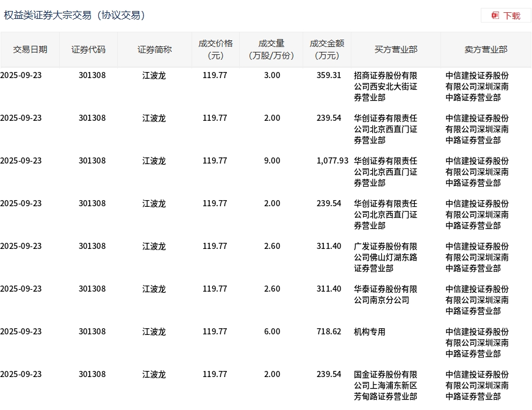Click security code 301308 in the 机构专用 row

click(x=92, y=331)
